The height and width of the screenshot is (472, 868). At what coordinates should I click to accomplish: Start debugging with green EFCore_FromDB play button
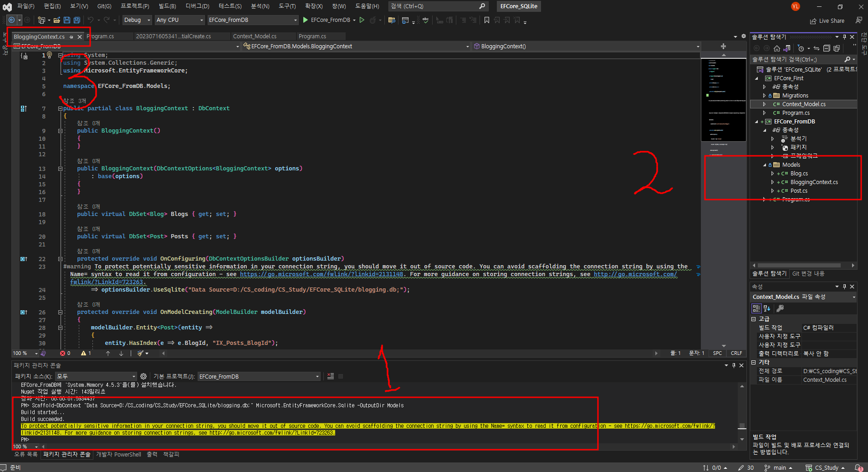(327, 20)
